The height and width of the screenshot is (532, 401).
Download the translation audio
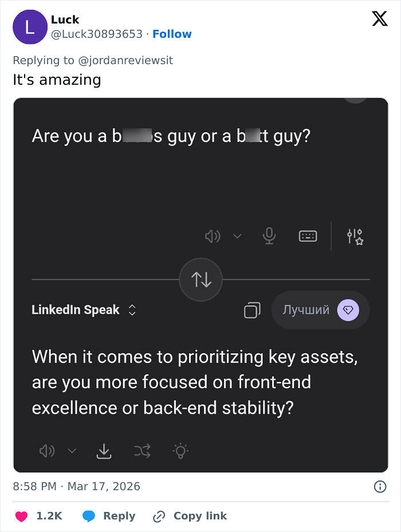click(x=104, y=451)
